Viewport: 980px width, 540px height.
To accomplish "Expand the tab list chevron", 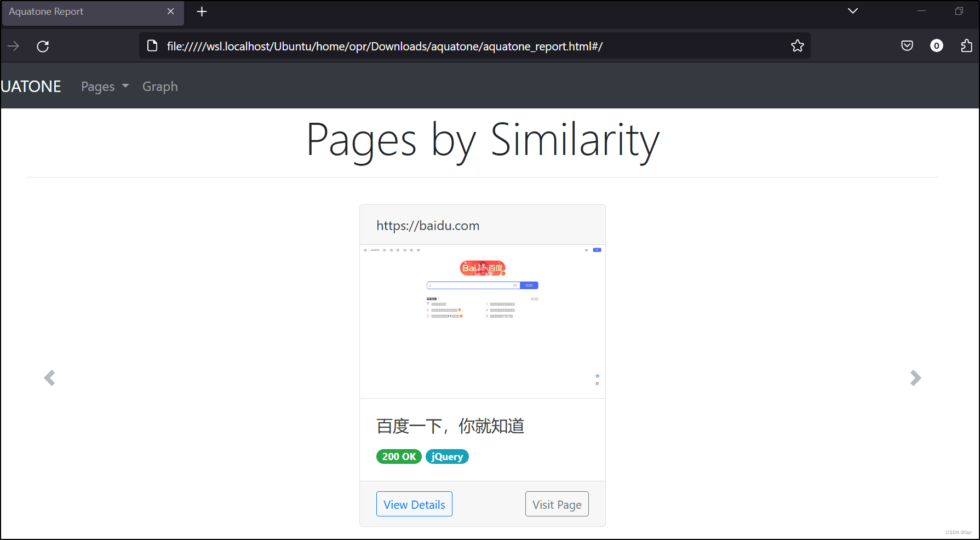I will click(x=853, y=11).
